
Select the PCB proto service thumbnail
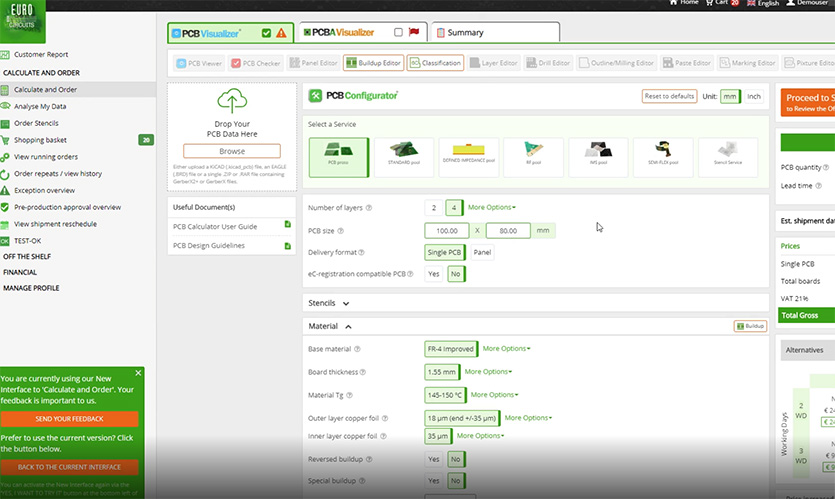pyautogui.click(x=338, y=156)
